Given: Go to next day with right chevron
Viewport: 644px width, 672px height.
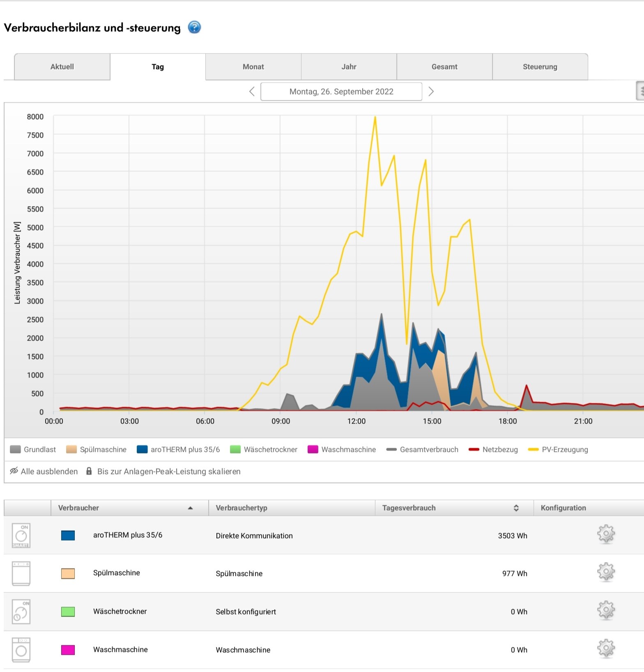Looking at the screenshot, I should pos(431,92).
